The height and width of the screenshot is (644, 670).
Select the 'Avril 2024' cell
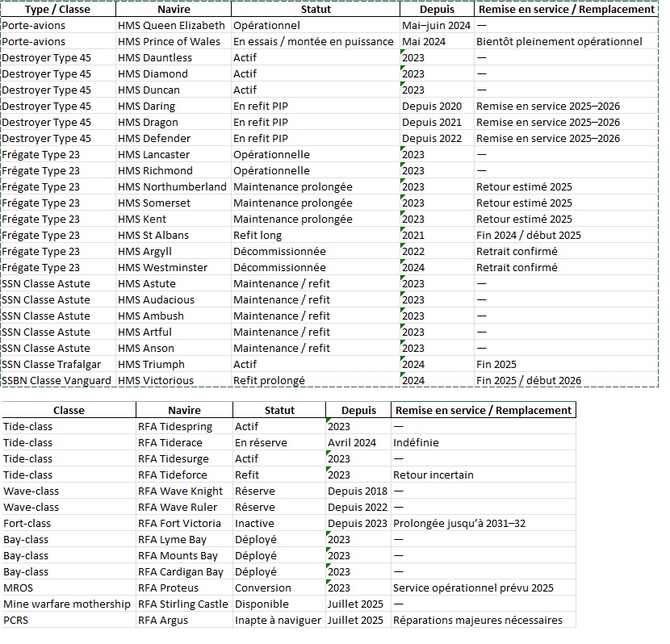tap(358, 443)
